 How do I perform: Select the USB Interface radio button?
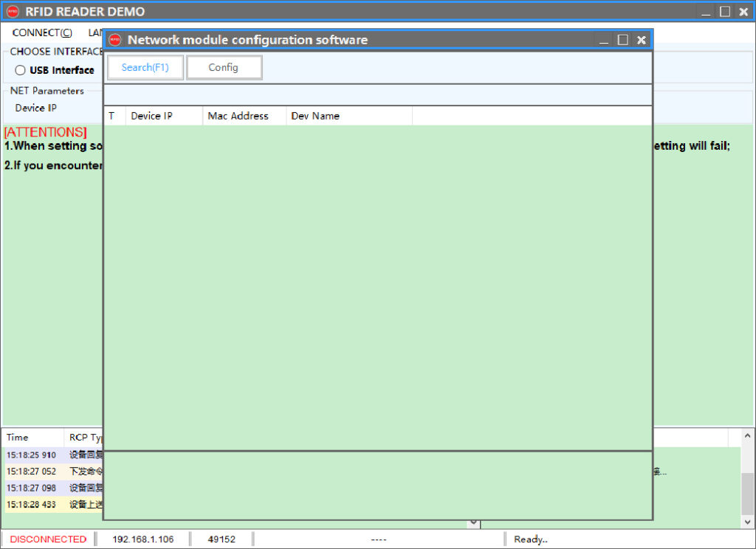pos(20,70)
